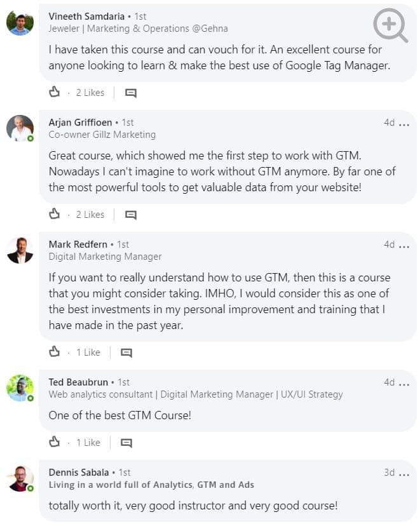This screenshot has width=420, height=524.
Task: Reply to Vineeth Samdaria's comment via speech-bubble icon
Action: coord(131,93)
